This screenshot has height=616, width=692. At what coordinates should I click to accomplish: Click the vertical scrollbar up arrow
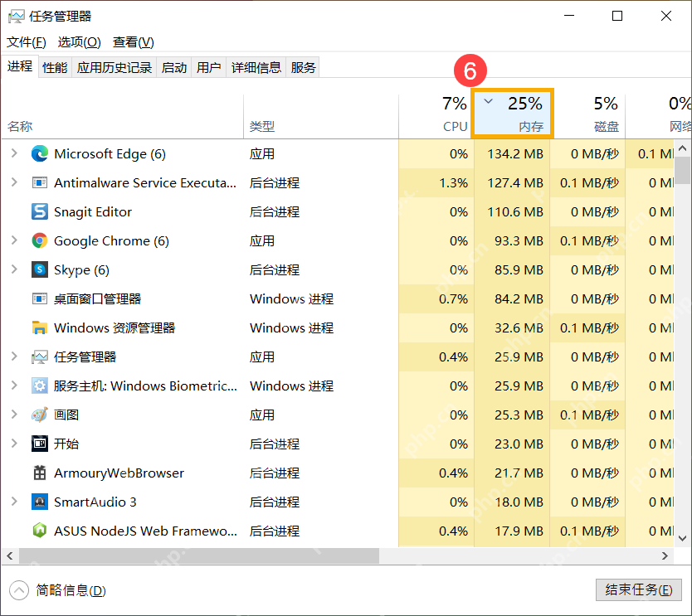click(683, 148)
